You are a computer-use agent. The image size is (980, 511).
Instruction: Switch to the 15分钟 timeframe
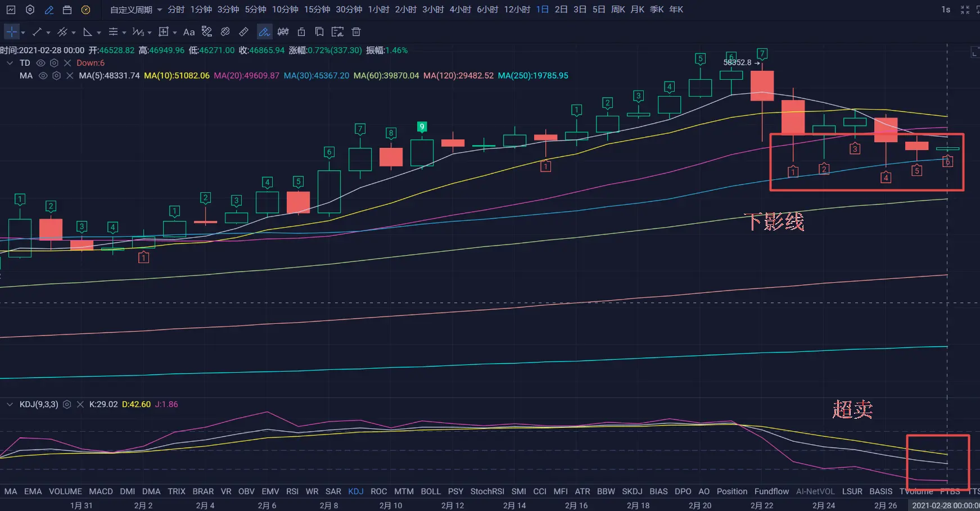click(x=317, y=10)
